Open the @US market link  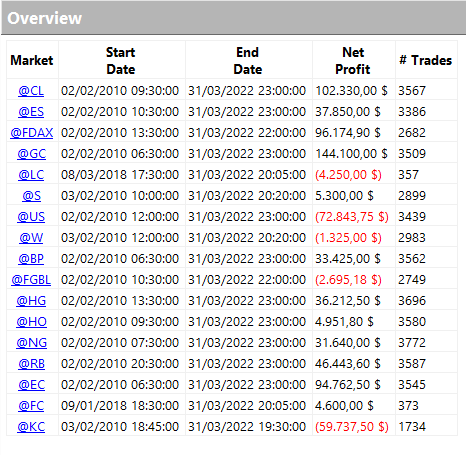pyautogui.click(x=31, y=217)
